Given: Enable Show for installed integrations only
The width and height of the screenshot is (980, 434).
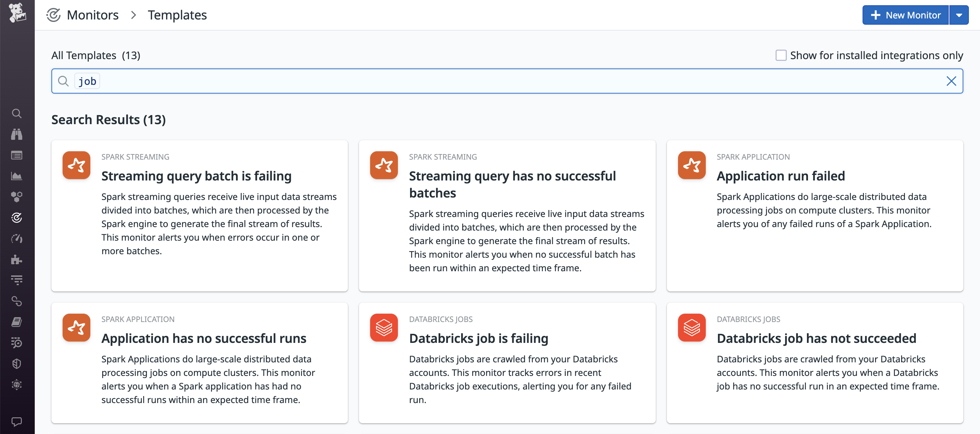Looking at the screenshot, I should tap(781, 55).
